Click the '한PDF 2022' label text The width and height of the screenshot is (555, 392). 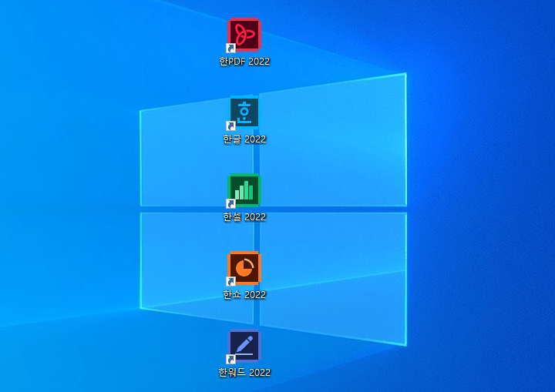point(244,62)
